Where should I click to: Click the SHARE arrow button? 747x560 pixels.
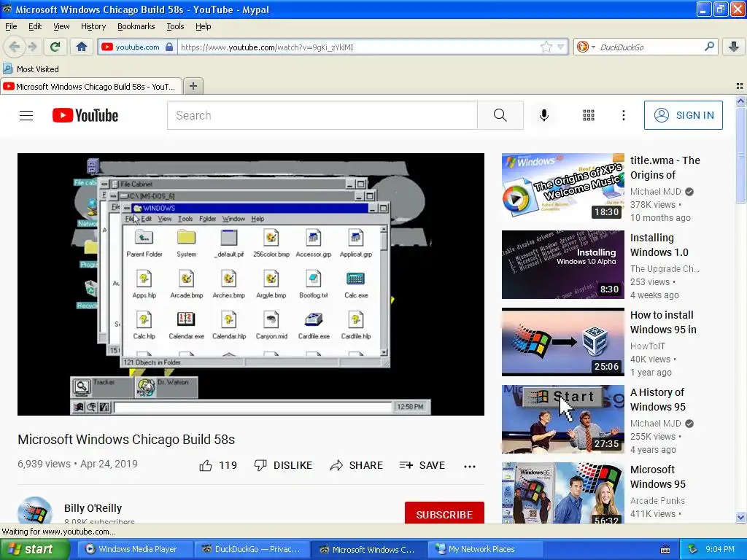click(x=356, y=465)
